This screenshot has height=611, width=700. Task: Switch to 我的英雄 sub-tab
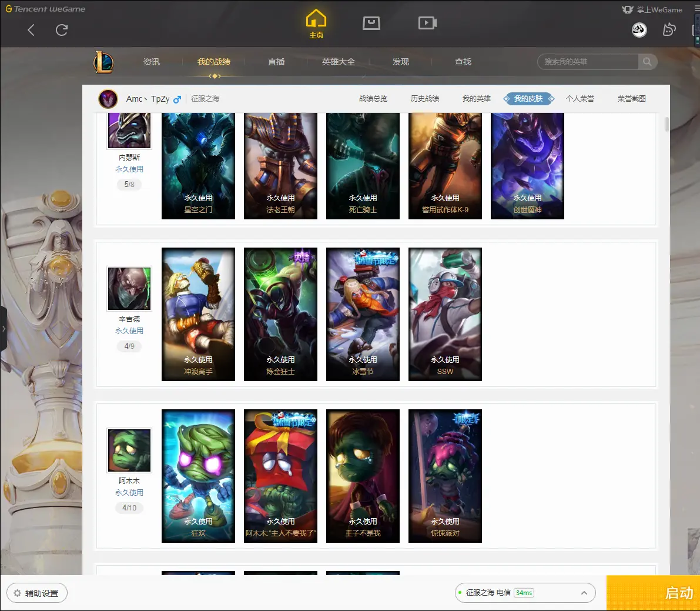tap(476, 99)
